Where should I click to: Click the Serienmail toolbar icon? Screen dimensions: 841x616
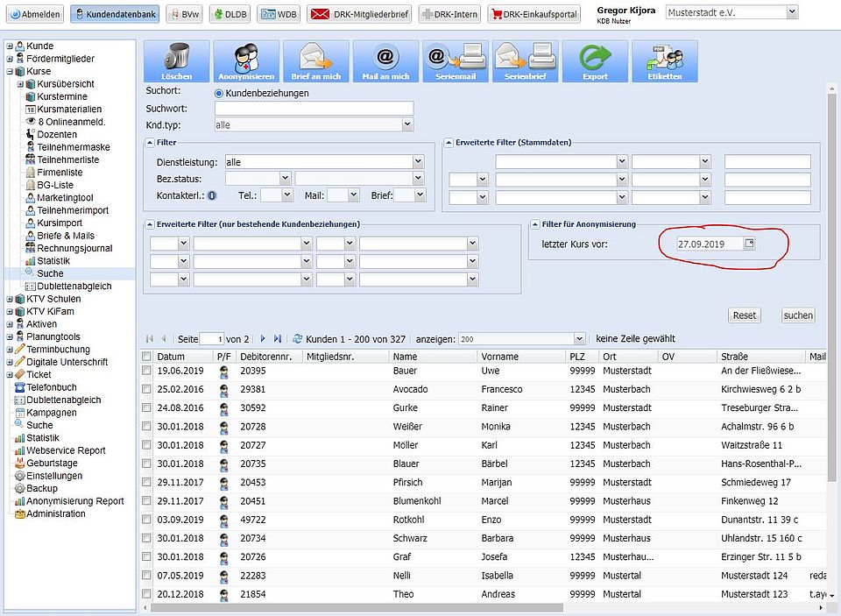(456, 58)
